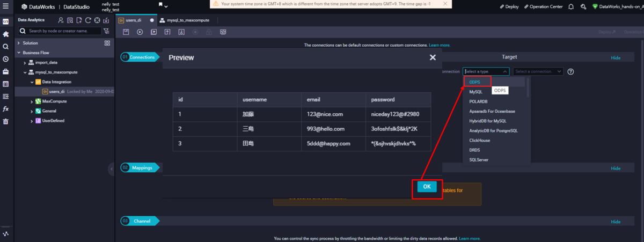
Task: Click the submit upload toolbar icon
Action: (x=167, y=32)
